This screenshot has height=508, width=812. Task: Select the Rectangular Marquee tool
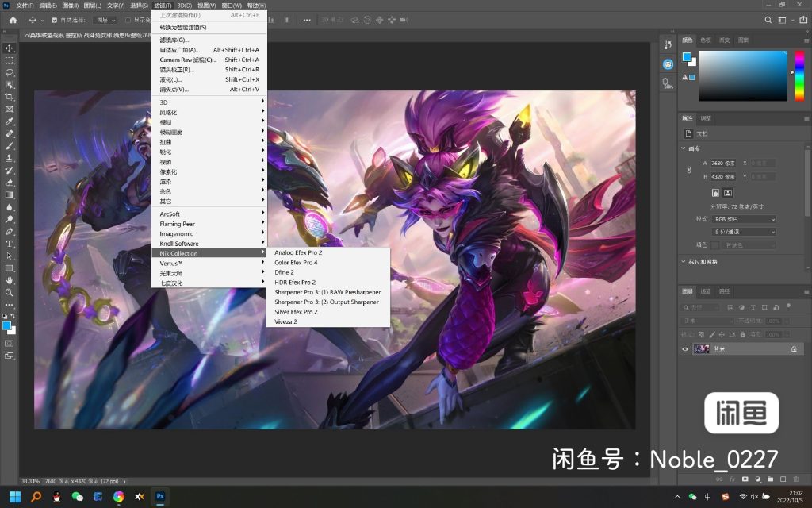(x=10, y=60)
